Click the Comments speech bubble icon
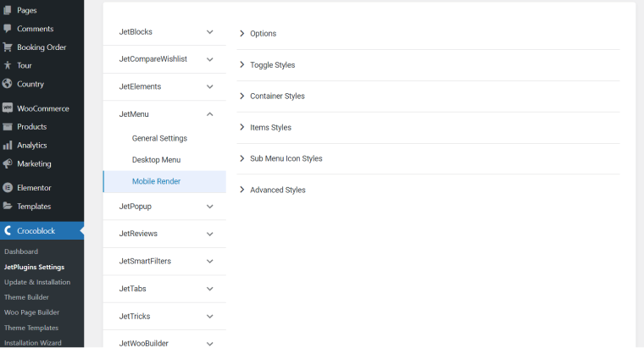 tap(8, 29)
